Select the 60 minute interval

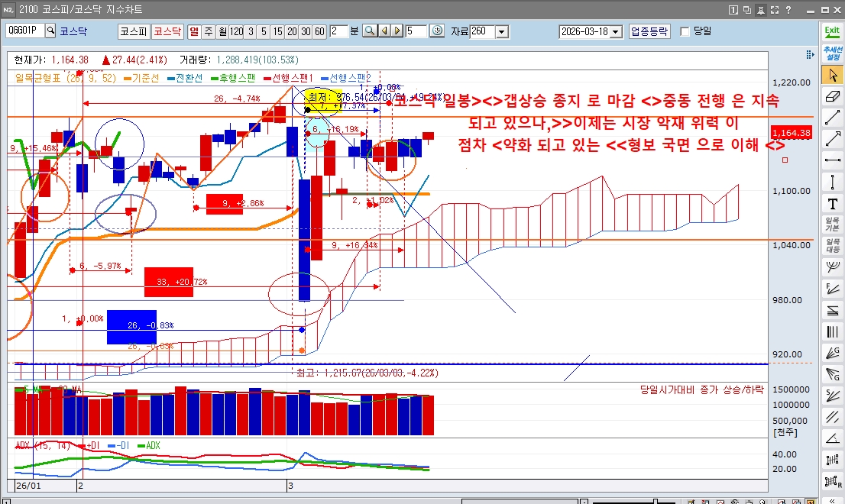pos(319,31)
